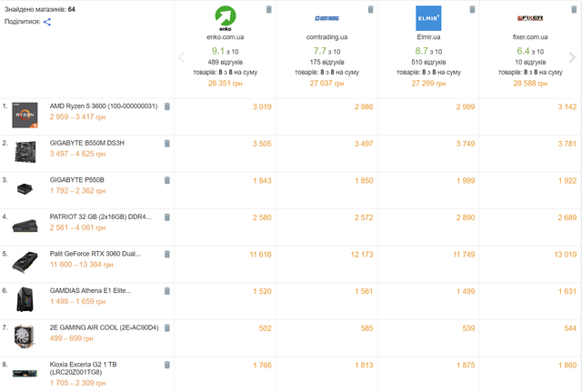Open GAMDIAS Athena E1 Elite link
Image resolution: width=582 pixels, height=392 pixels.
(x=91, y=291)
